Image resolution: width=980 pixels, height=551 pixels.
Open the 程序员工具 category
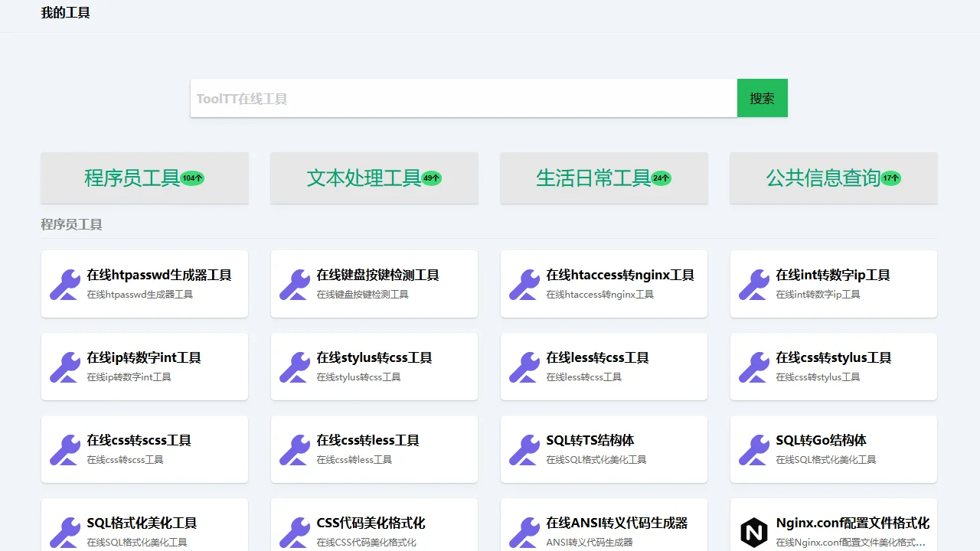pyautogui.click(x=144, y=178)
